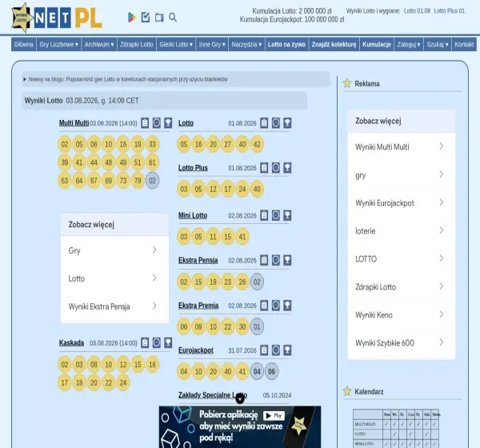The height and width of the screenshot is (448, 480).
Task: Click the Pobierz aplikację download banner
Action: click(240, 427)
